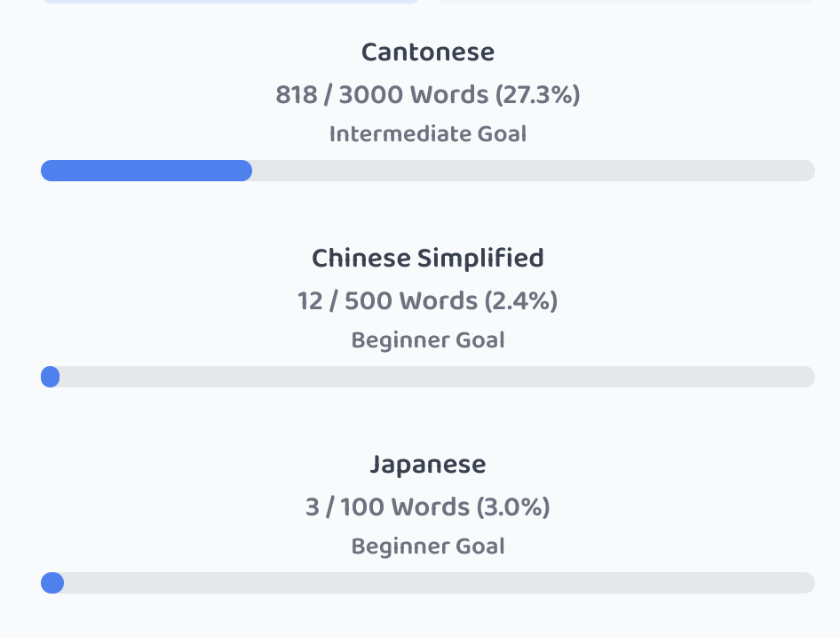Click the blue dot on Japanese progress bar

pos(52,583)
